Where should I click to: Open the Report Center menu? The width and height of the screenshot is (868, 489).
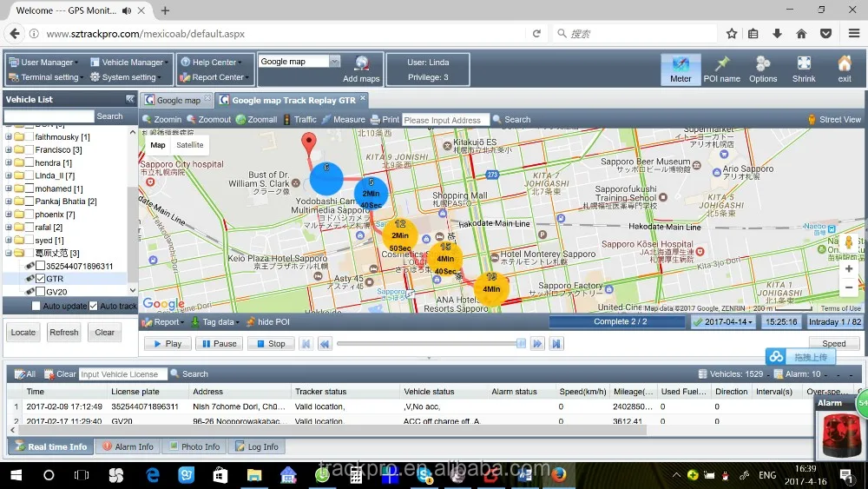pyautogui.click(x=216, y=77)
